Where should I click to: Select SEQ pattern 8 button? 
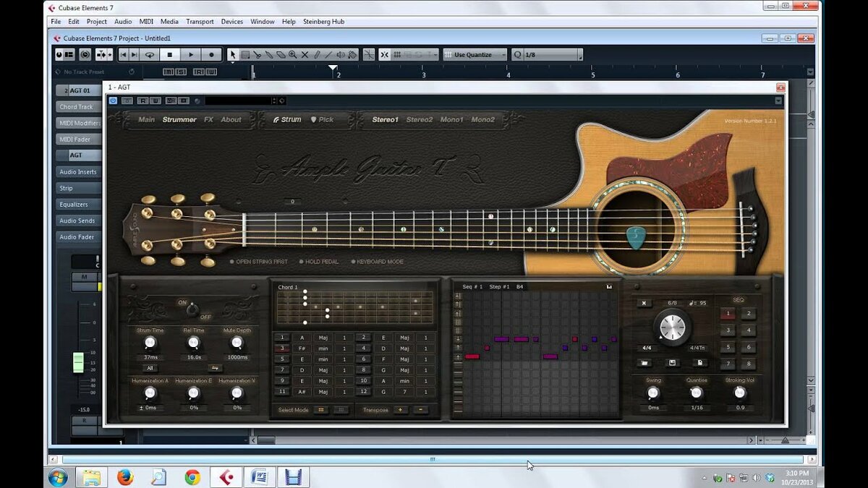tap(749, 364)
